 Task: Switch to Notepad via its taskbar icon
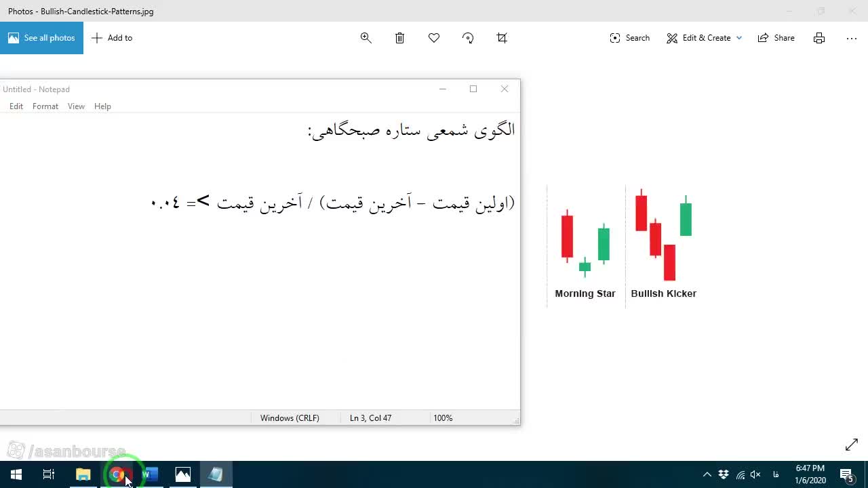216,474
